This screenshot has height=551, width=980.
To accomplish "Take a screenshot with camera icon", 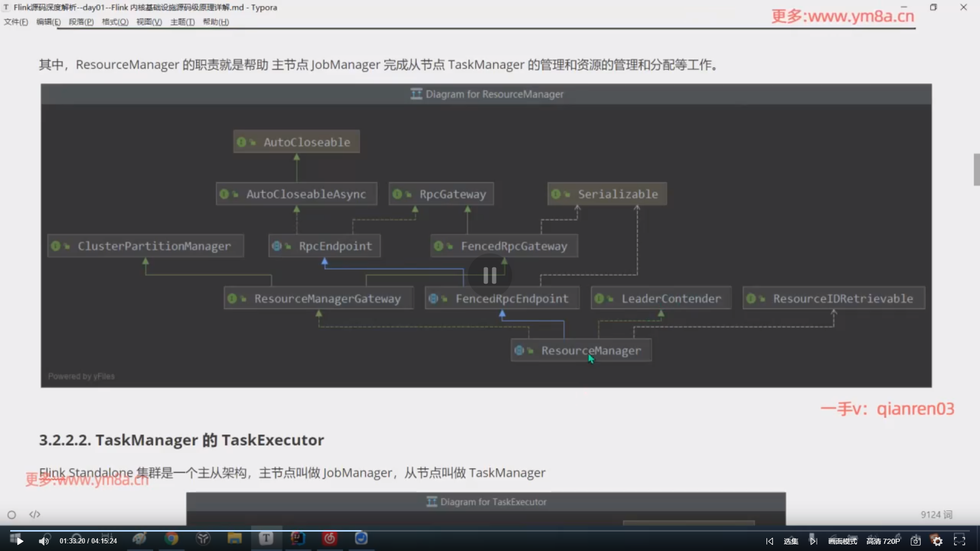I will 916,541.
